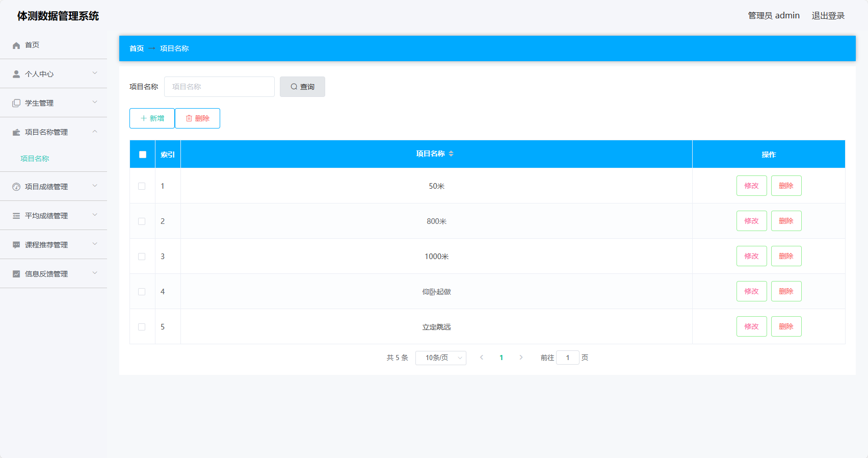Collapse the 项目名称管理 menu chevron

tap(95, 132)
